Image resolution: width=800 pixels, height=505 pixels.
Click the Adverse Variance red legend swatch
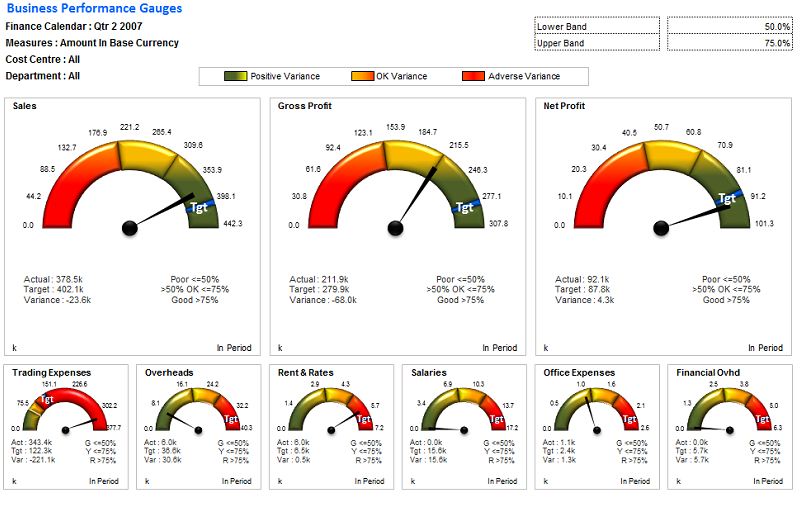point(474,76)
